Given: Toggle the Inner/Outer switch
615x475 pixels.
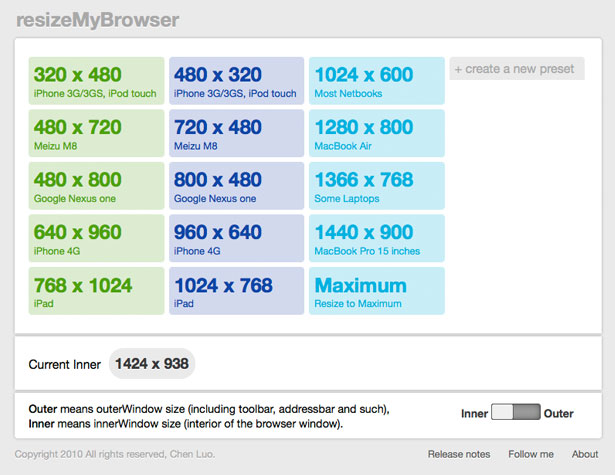Looking at the screenshot, I should click(x=516, y=412).
